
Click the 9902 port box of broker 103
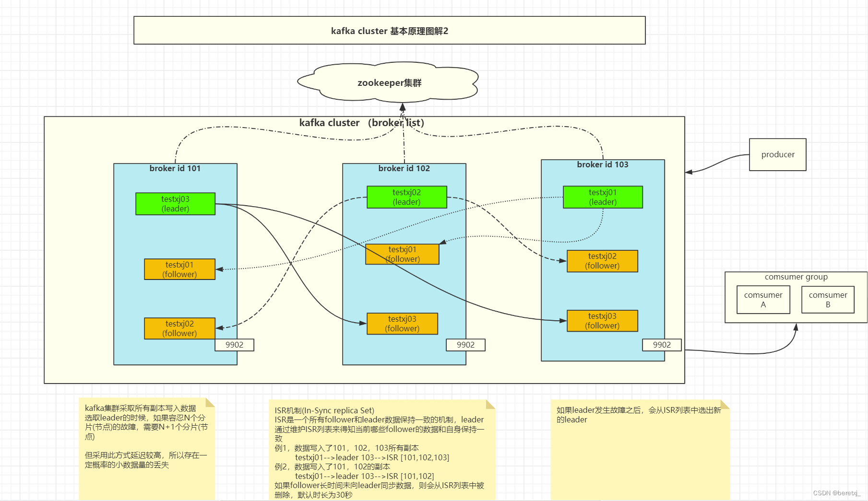pyautogui.click(x=662, y=345)
